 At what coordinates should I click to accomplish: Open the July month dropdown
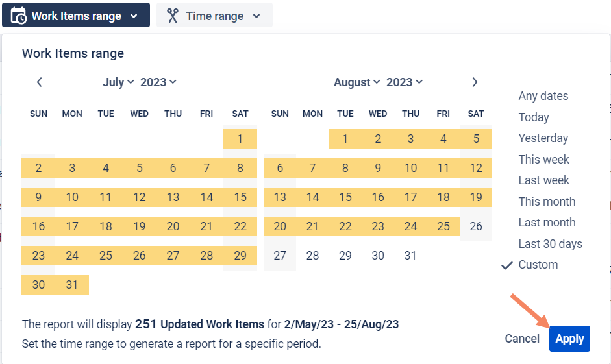(118, 82)
